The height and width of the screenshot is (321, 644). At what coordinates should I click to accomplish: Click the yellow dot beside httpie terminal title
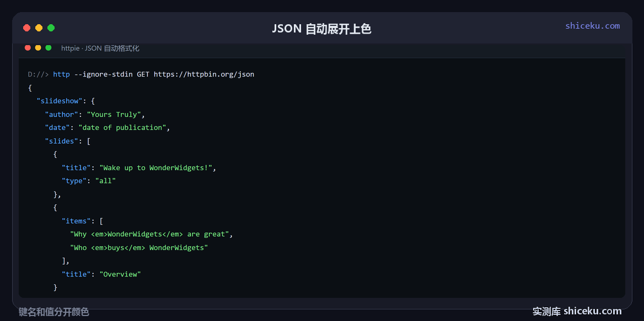[38, 48]
